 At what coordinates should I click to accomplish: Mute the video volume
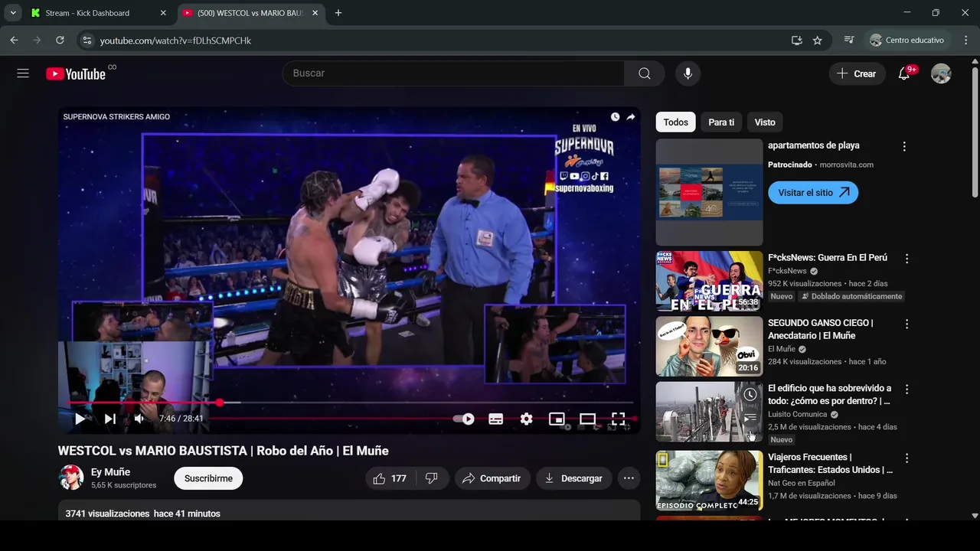click(139, 419)
